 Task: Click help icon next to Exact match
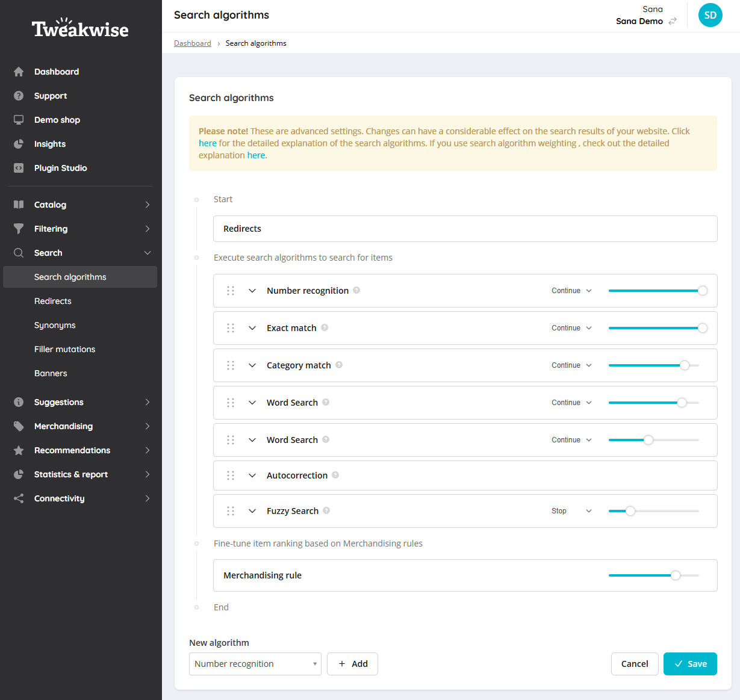pyautogui.click(x=325, y=327)
